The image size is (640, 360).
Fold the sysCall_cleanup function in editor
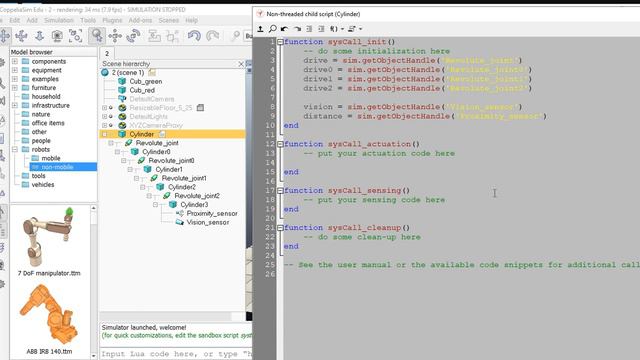280,228
